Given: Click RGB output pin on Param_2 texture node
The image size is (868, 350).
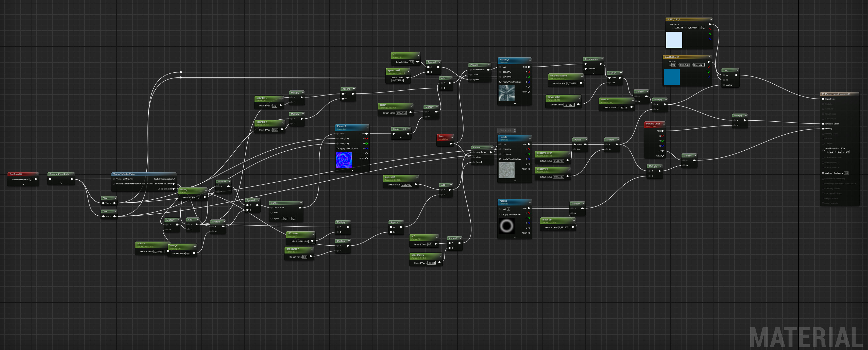Looking at the screenshot, I should click(366, 134).
